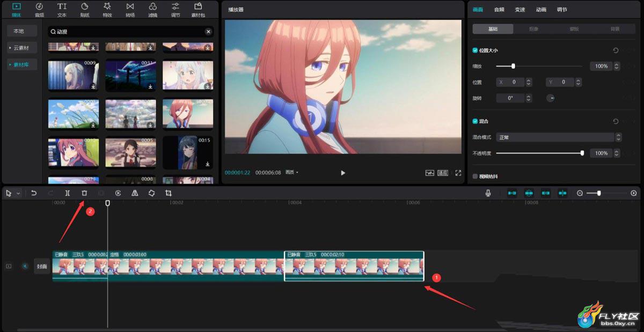
Task: Switch to 调节 tab in properties panel
Action: pos(562,10)
